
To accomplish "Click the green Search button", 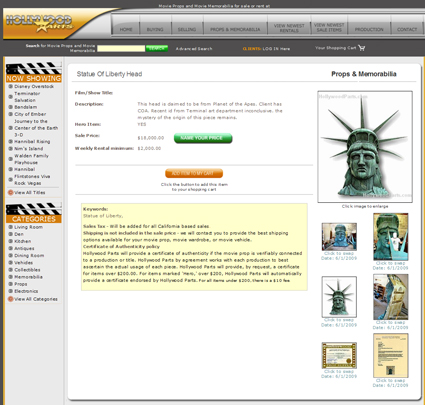I will [x=157, y=48].
